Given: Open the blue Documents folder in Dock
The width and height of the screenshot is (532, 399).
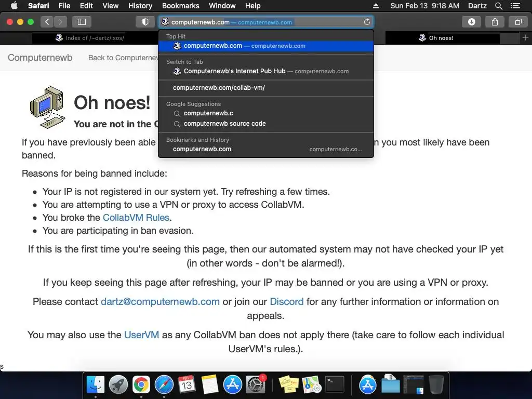Looking at the screenshot, I should (x=391, y=385).
